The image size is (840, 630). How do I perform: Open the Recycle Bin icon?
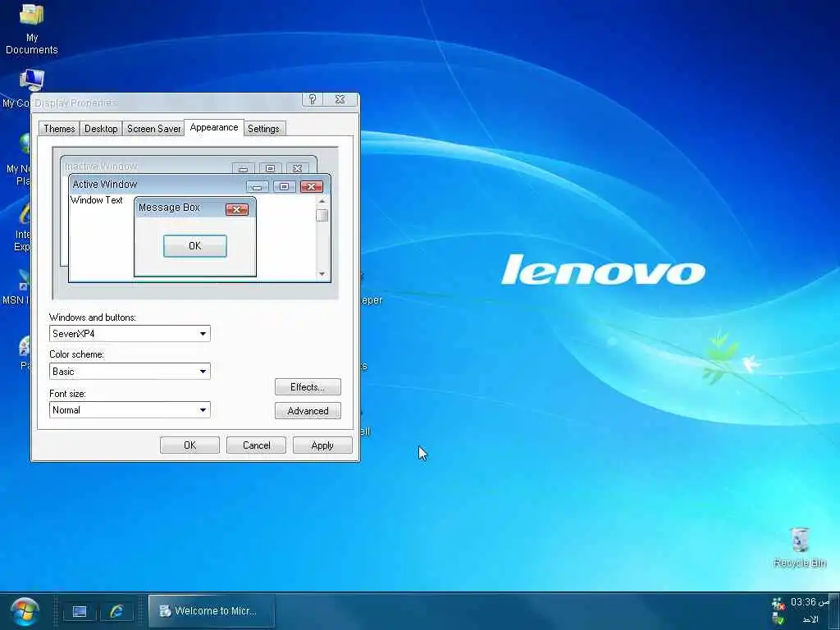(x=799, y=547)
